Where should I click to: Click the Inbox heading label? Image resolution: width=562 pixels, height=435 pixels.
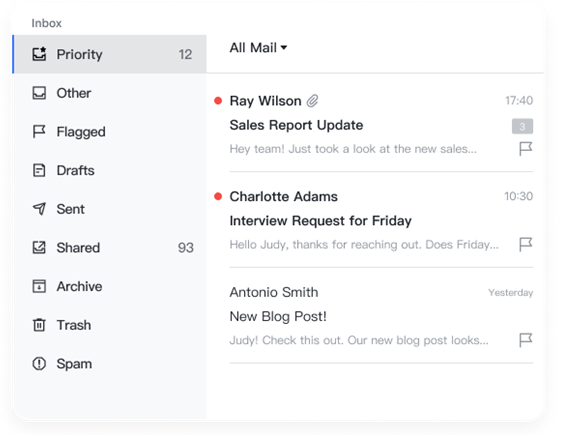click(47, 23)
